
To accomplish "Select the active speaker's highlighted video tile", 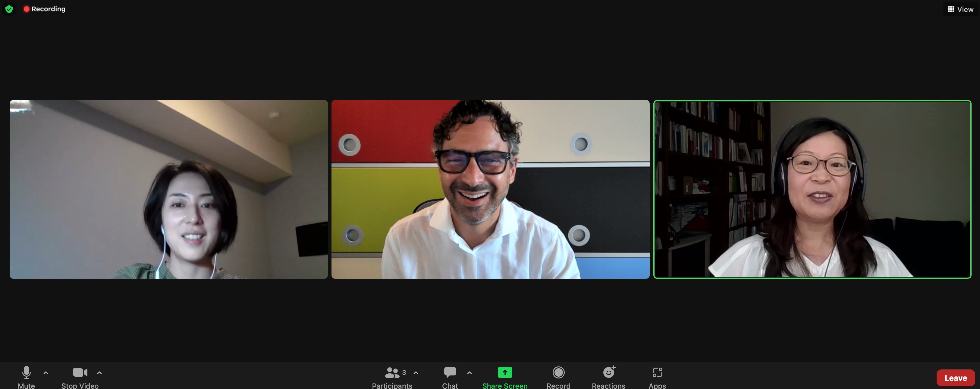I will [812, 189].
